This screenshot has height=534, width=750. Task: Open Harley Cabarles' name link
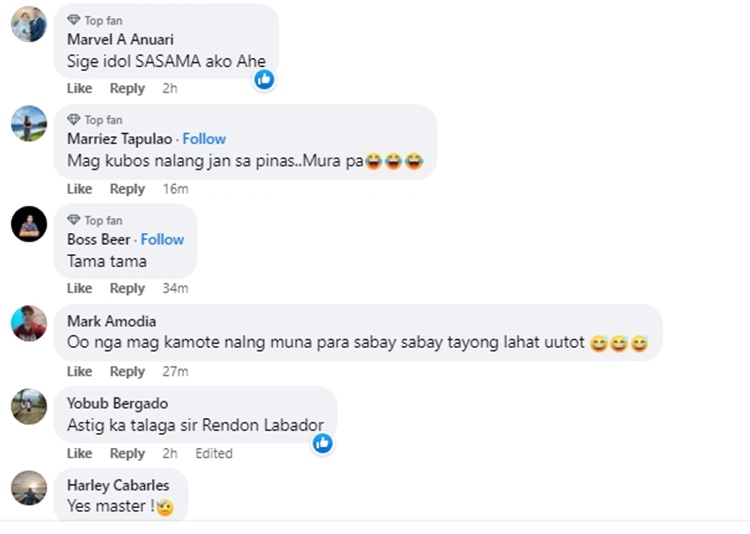[x=118, y=485]
